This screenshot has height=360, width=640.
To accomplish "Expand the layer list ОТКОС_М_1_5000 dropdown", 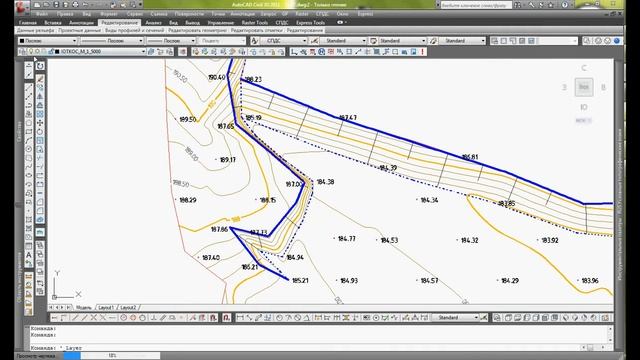I will [143, 52].
